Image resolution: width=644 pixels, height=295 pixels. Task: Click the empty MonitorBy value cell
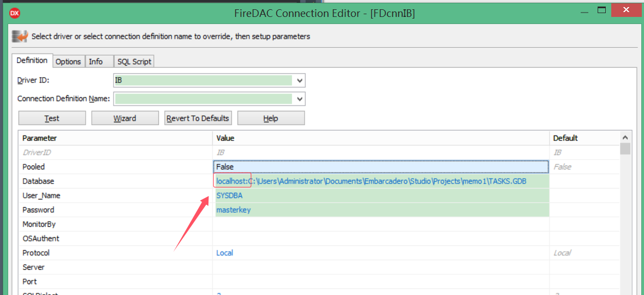coord(381,225)
